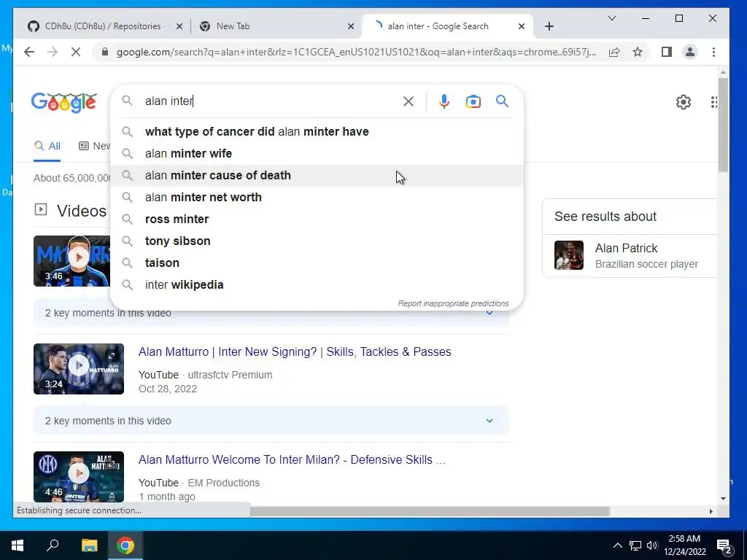Click the scroll right arrow at bottom

(711, 511)
